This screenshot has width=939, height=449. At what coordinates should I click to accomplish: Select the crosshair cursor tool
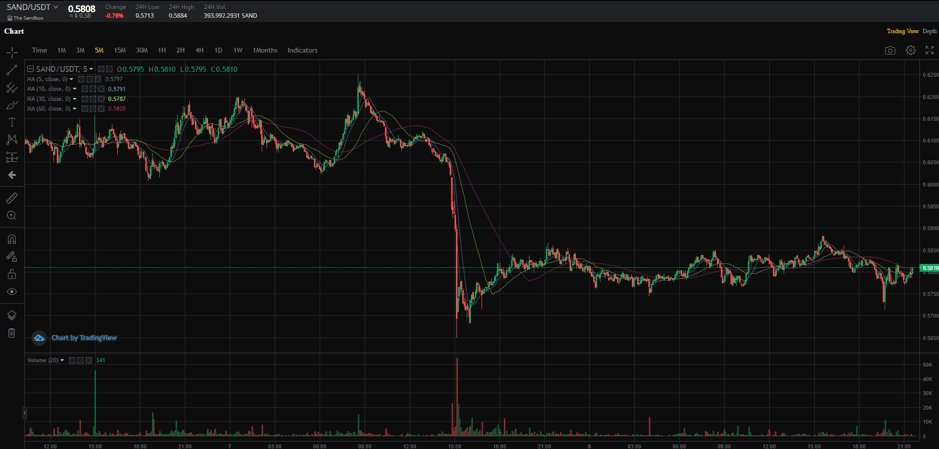pos(12,52)
